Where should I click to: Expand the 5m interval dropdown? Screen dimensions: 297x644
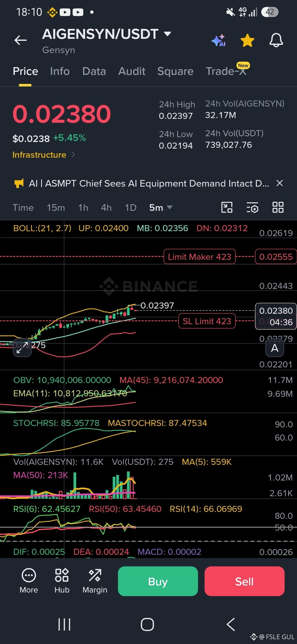point(161,208)
